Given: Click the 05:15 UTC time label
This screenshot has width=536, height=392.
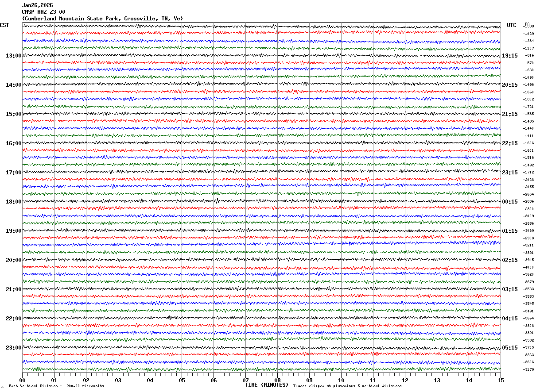Looking at the screenshot, I should click(510, 348).
